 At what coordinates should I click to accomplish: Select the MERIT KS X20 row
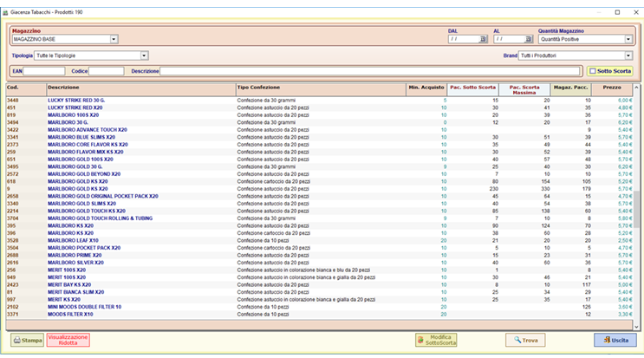319,300
